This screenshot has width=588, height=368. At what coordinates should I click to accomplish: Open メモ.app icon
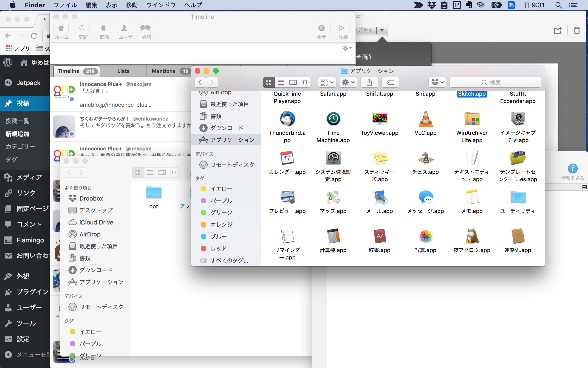(x=472, y=197)
